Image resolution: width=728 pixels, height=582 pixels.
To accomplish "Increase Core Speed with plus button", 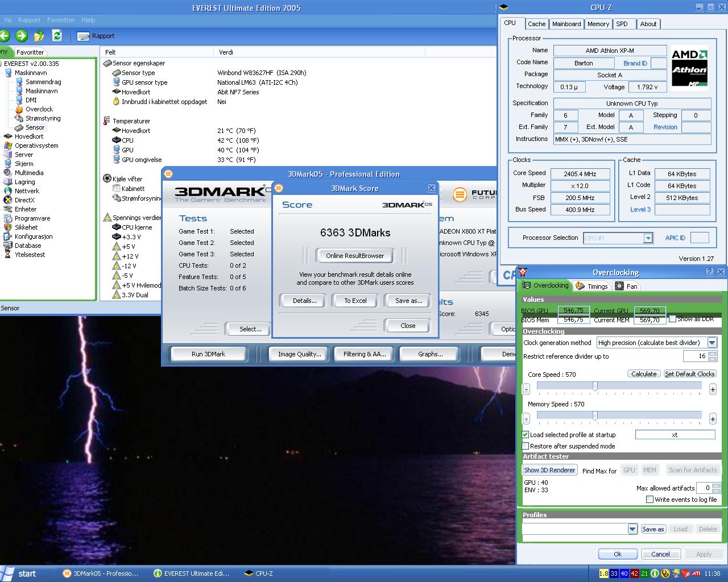I will 713,389.
